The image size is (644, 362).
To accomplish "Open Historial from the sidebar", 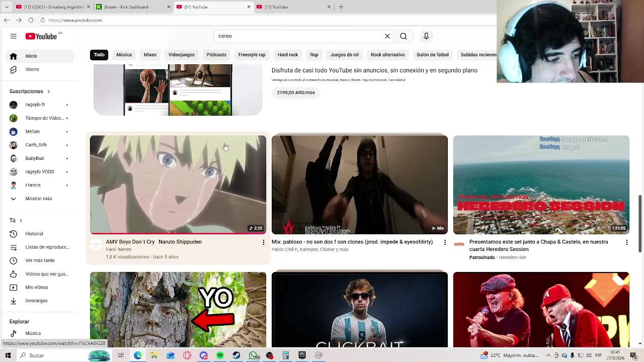I will (x=39, y=234).
